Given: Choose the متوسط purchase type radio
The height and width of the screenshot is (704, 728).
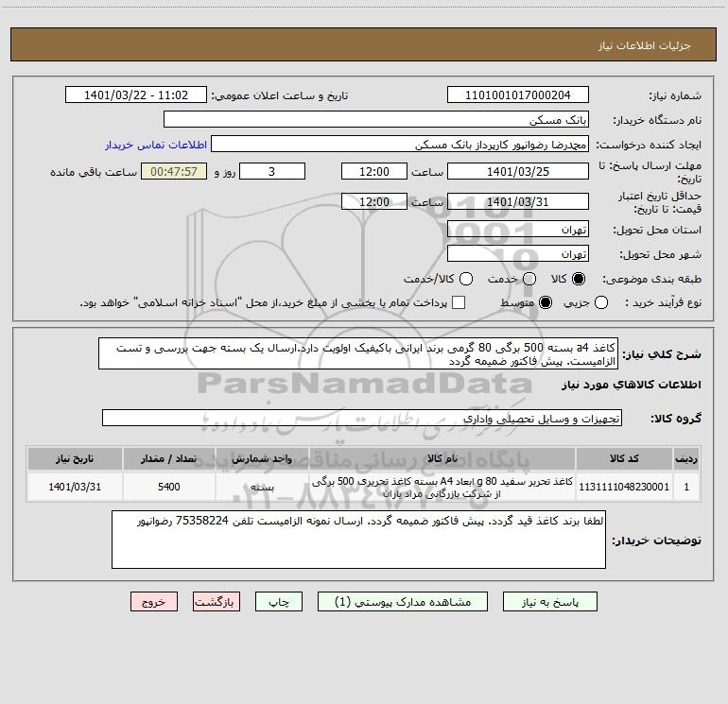Looking at the screenshot, I should [x=546, y=302].
